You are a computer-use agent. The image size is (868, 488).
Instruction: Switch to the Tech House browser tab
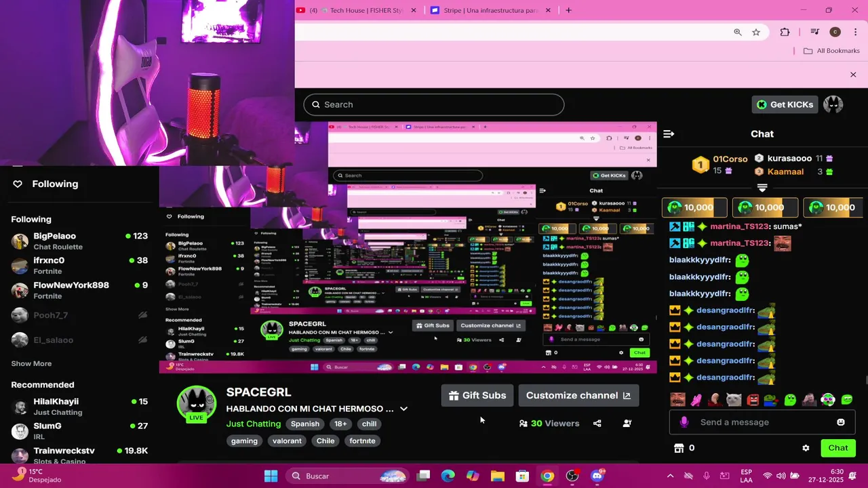(357, 10)
